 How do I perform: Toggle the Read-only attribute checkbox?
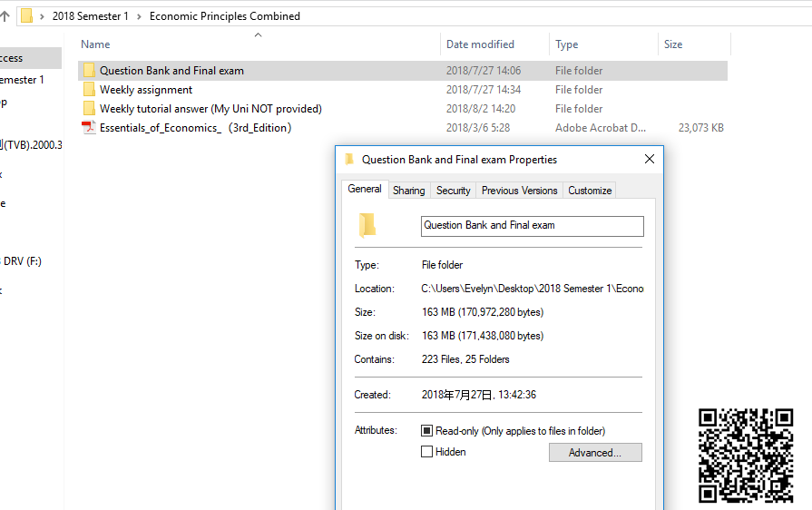426,431
